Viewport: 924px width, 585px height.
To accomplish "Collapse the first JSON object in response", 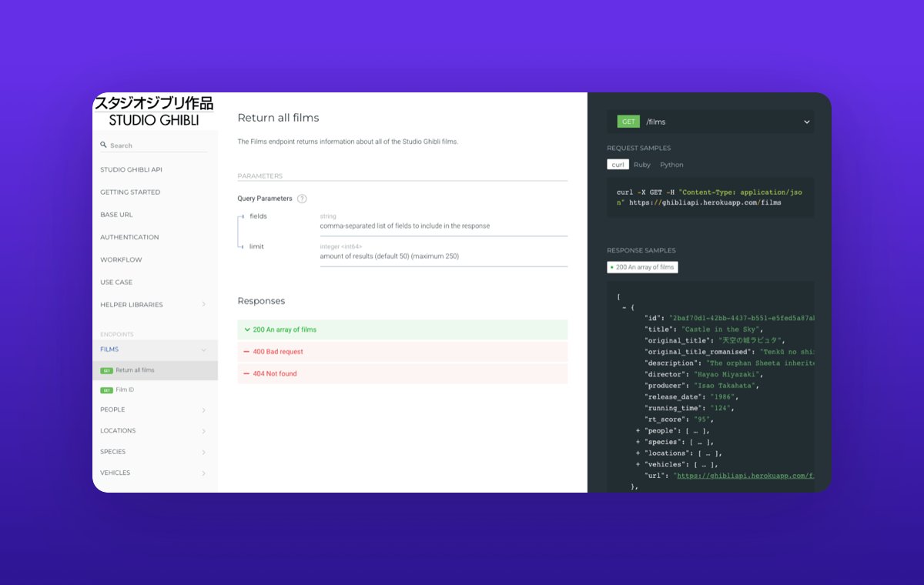I will 624,307.
